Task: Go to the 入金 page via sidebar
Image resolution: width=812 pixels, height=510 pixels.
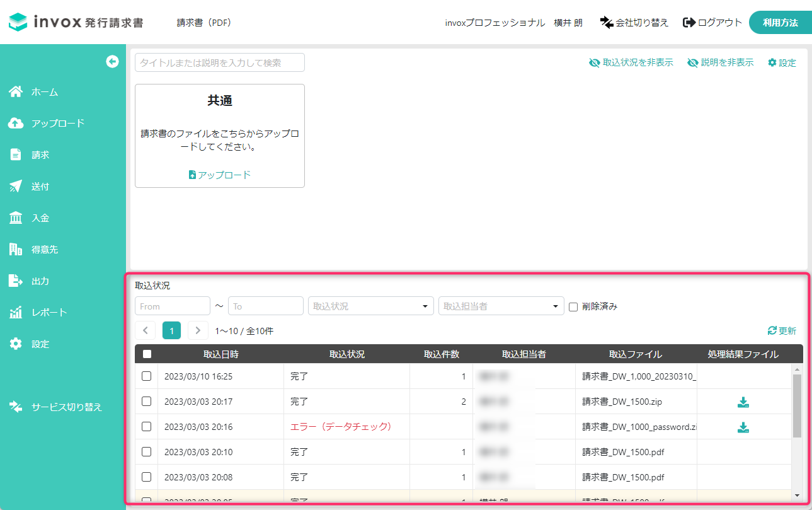Action: pyautogui.click(x=38, y=217)
